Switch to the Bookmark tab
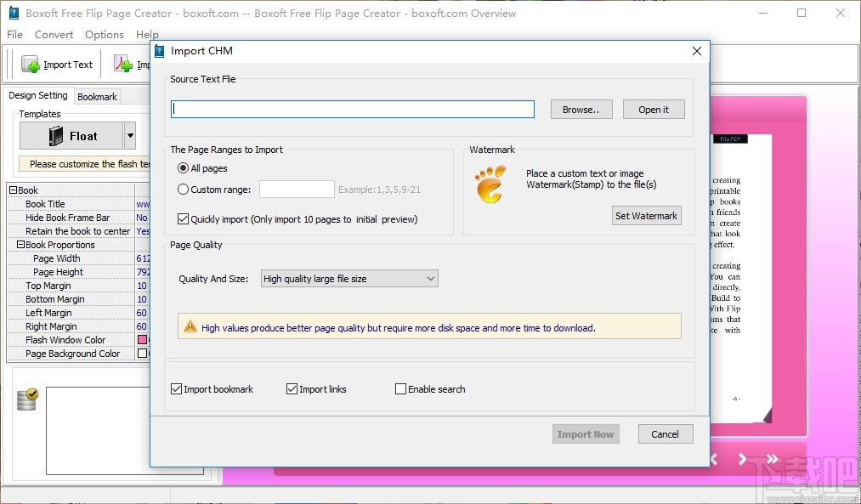 pyautogui.click(x=96, y=96)
